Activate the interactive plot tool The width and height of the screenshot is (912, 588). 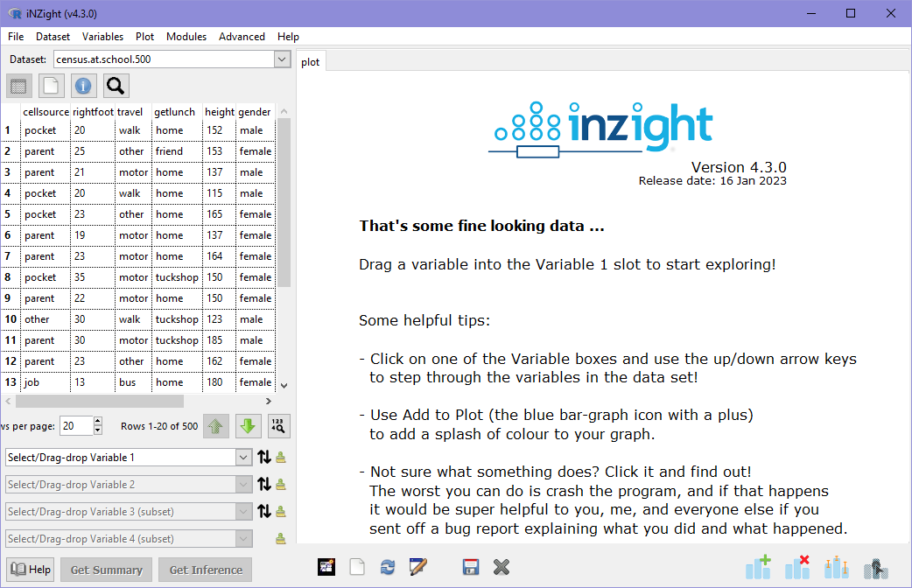click(874, 569)
